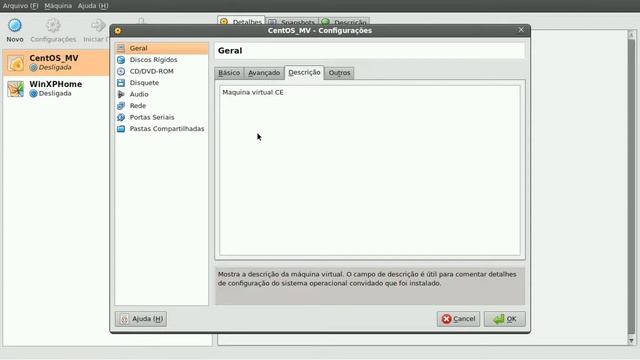Click the red Cancel cross icon
Screen dimensions: 640x360
[x=447, y=319]
